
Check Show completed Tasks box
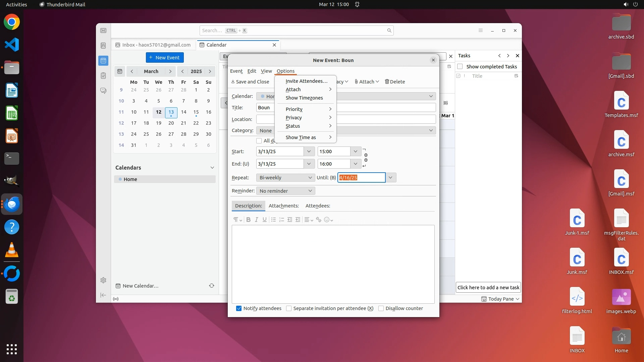point(460,67)
